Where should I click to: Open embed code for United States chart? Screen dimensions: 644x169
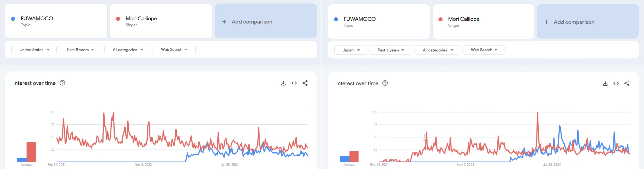[294, 83]
